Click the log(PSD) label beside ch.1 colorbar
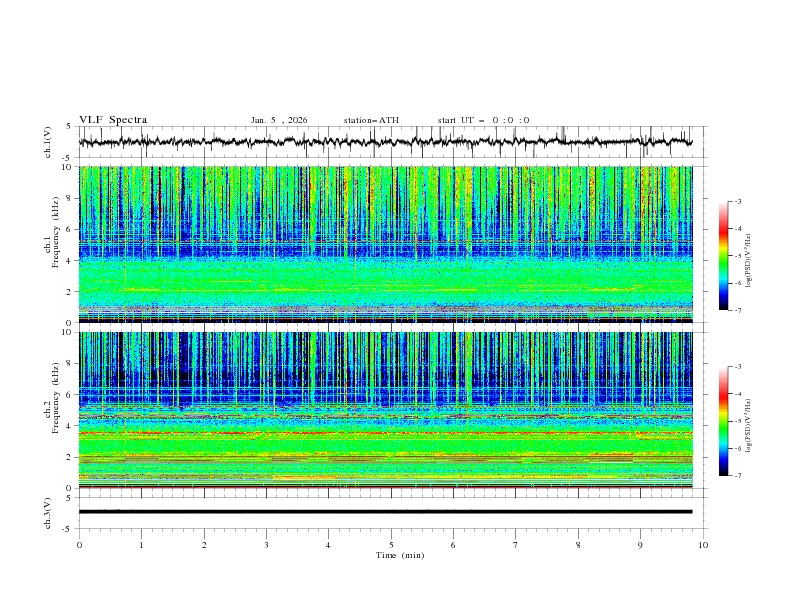 point(749,262)
